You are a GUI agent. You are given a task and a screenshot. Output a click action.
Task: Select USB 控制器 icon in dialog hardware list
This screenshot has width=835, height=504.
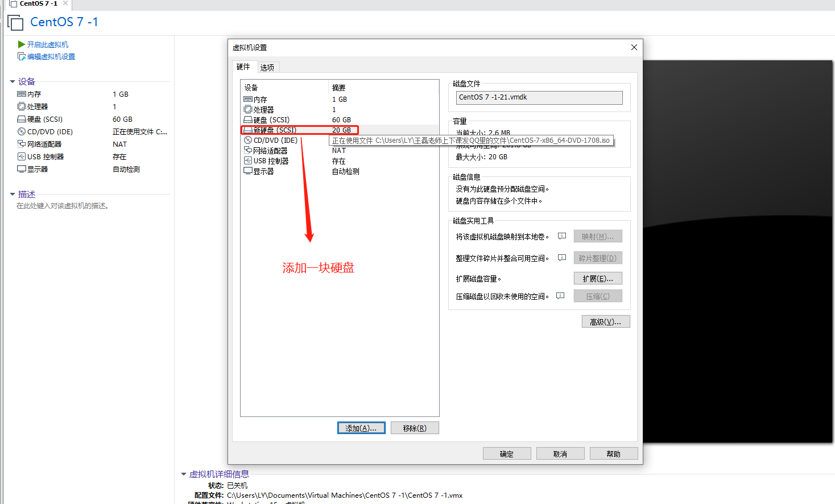pyautogui.click(x=248, y=160)
